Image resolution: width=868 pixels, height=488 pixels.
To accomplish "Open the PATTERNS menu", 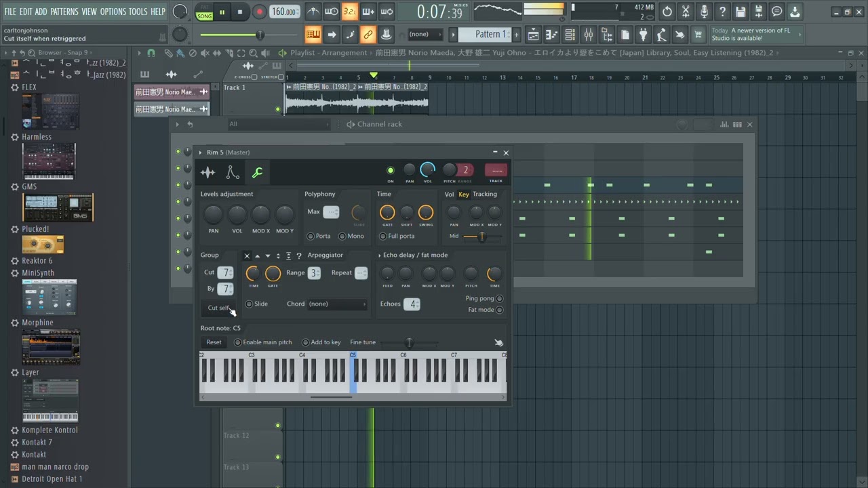I will (64, 12).
